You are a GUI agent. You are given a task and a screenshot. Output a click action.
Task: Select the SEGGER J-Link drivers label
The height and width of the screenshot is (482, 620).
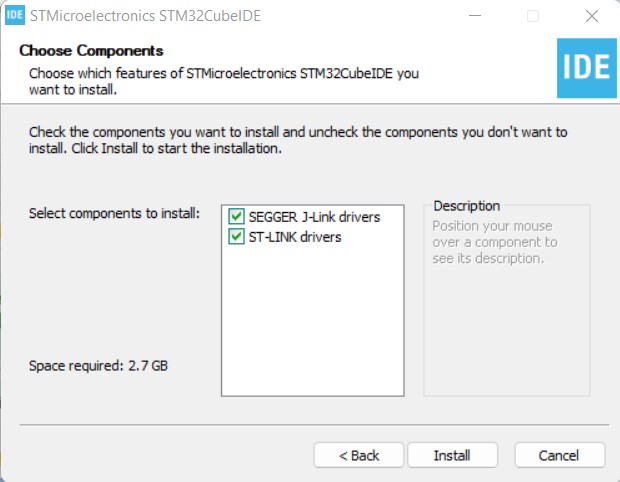pos(314,217)
